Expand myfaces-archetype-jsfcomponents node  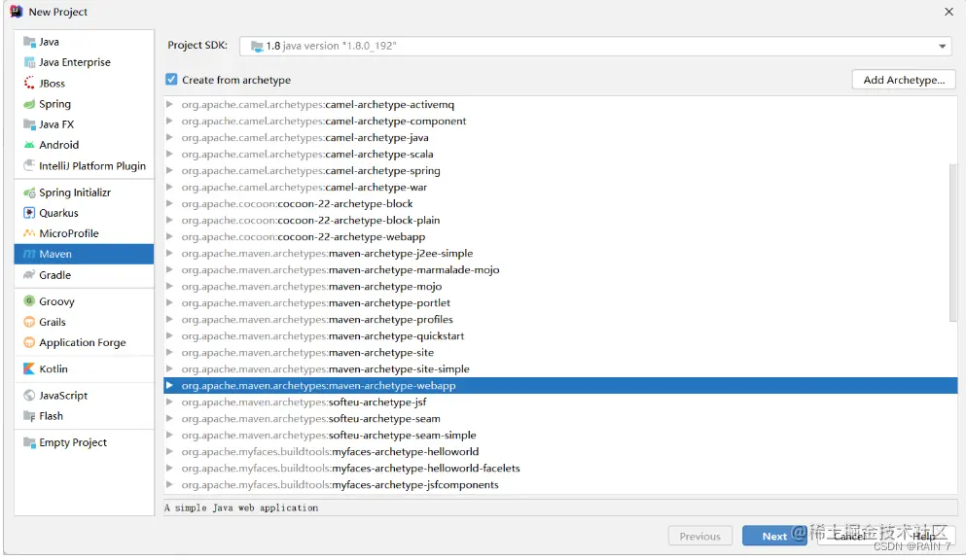point(169,485)
